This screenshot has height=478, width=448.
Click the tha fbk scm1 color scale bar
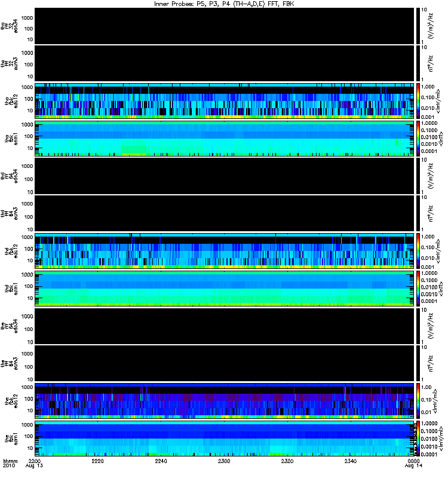[418, 139]
